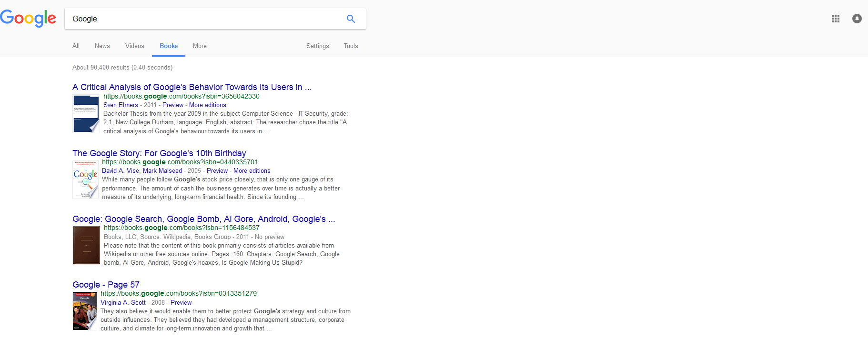Image resolution: width=868 pixels, height=339 pixels.
Task: Click the blue search magnifier icon
Action: (x=351, y=19)
